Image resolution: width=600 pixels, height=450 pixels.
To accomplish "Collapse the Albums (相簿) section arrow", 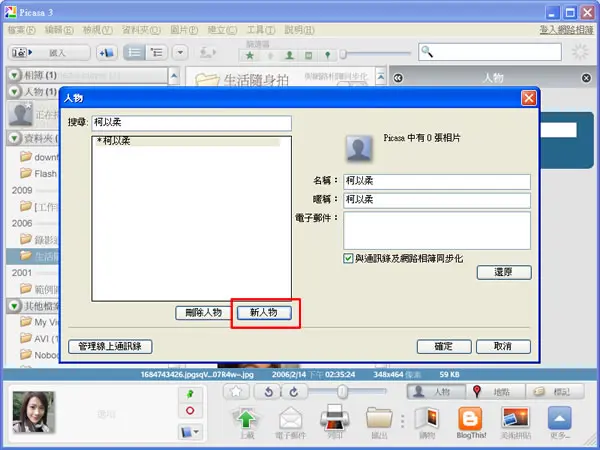I will pos(14,75).
